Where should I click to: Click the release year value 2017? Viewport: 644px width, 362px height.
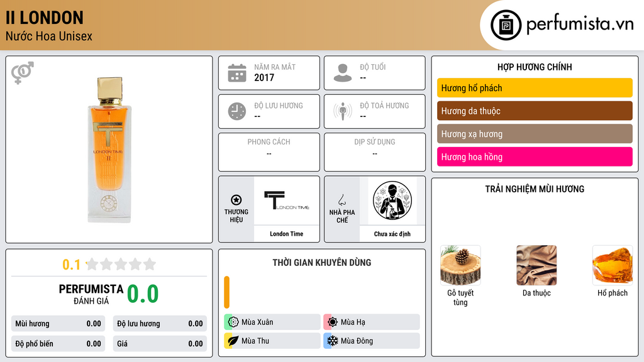pos(264,77)
